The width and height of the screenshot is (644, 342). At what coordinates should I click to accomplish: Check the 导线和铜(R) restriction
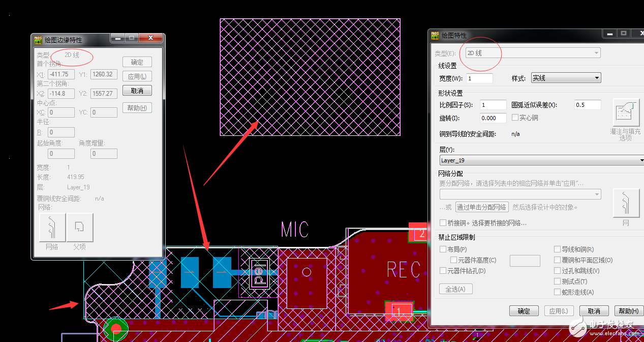click(558, 249)
